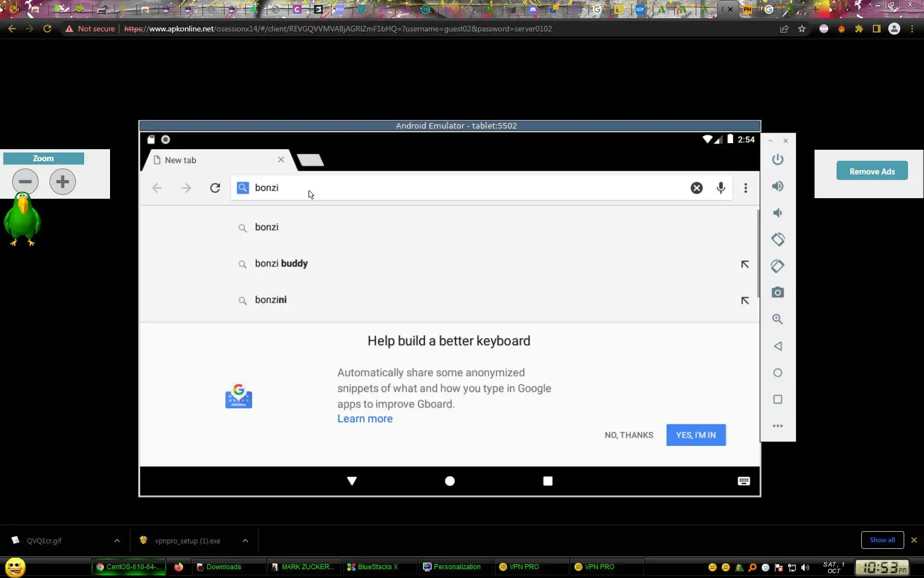The width and height of the screenshot is (924, 578).
Task: Click the 'Not secure' site info indicator
Action: tap(90, 29)
